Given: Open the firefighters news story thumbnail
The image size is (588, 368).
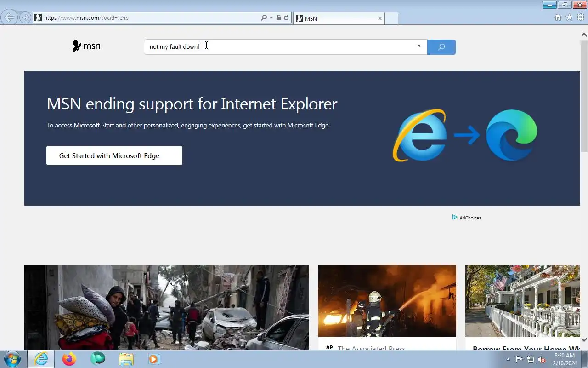Looking at the screenshot, I should point(387,301).
